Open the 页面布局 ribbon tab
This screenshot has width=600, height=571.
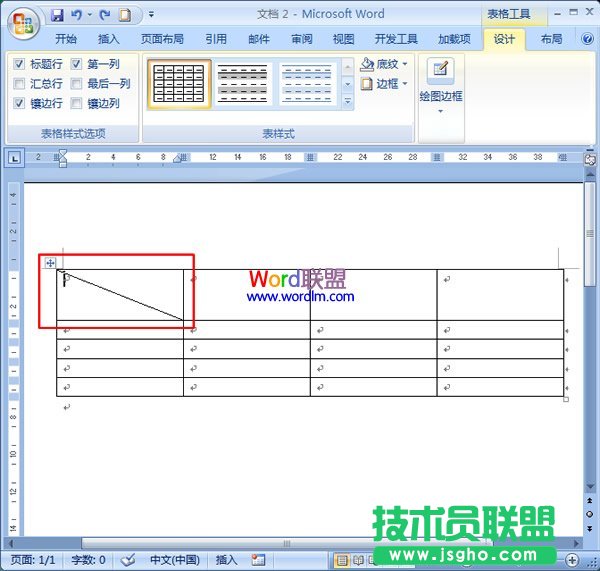coord(162,39)
